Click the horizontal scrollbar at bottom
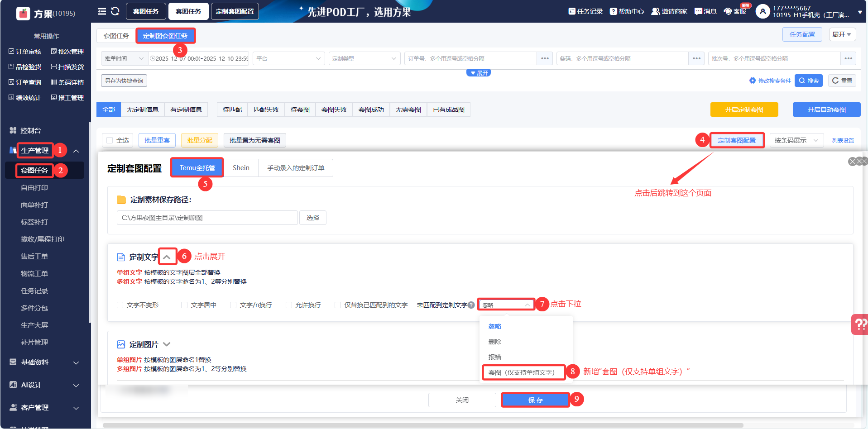Screen dimensions: 868x429 pos(423,425)
